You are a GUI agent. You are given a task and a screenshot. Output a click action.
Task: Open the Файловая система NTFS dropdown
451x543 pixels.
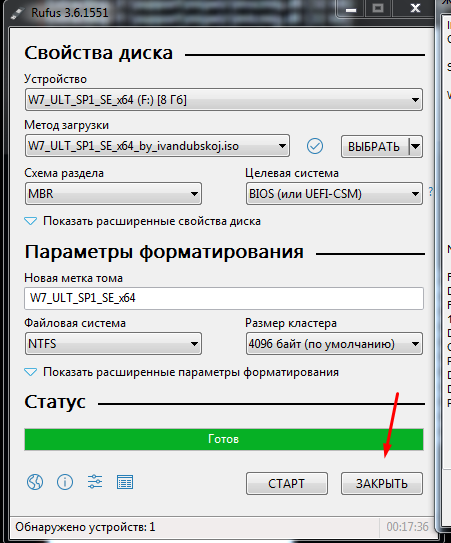pos(113,344)
